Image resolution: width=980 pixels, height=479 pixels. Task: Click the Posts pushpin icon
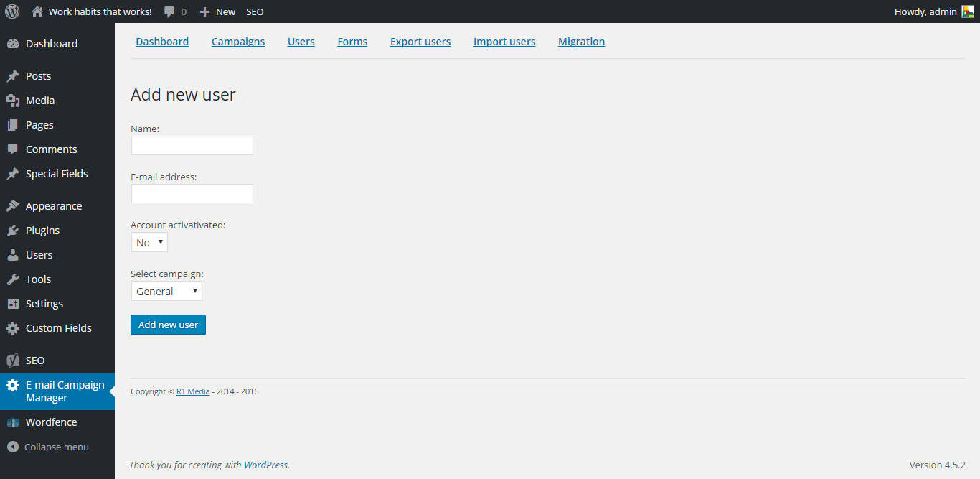[13, 76]
